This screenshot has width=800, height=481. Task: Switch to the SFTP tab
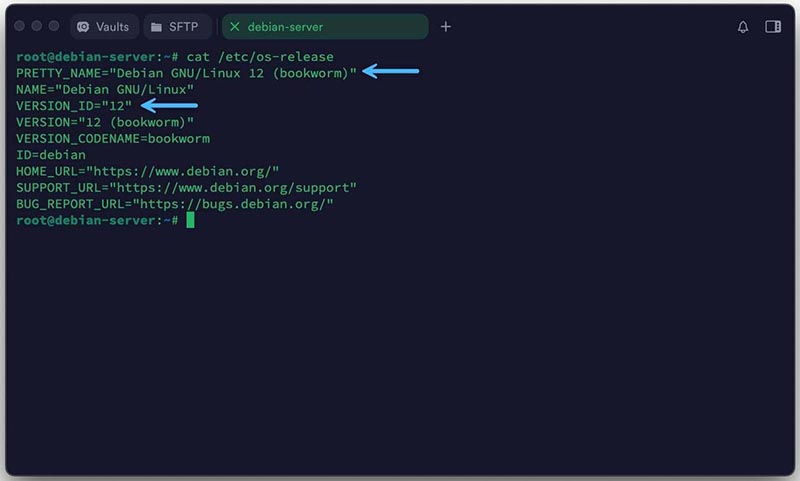(x=176, y=27)
